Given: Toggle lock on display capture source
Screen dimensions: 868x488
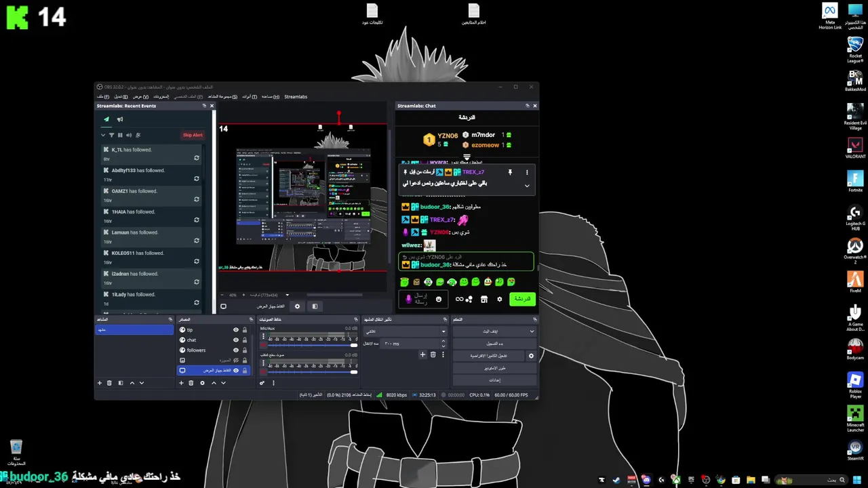Looking at the screenshot, I should click(x=245, y=371).
